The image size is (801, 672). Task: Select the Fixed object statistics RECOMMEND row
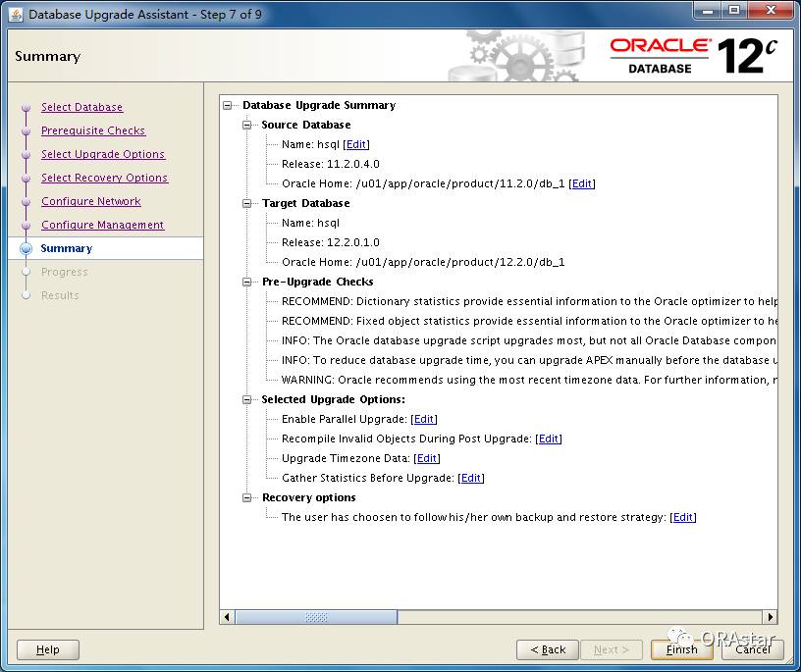coord(529,321)
